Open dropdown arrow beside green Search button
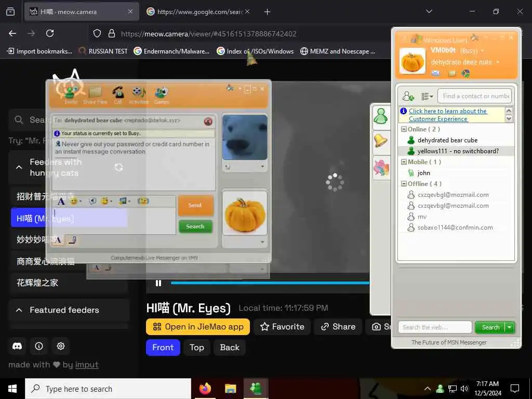The height and width of the screenshot is (399, 532). [x=510, y=327]
